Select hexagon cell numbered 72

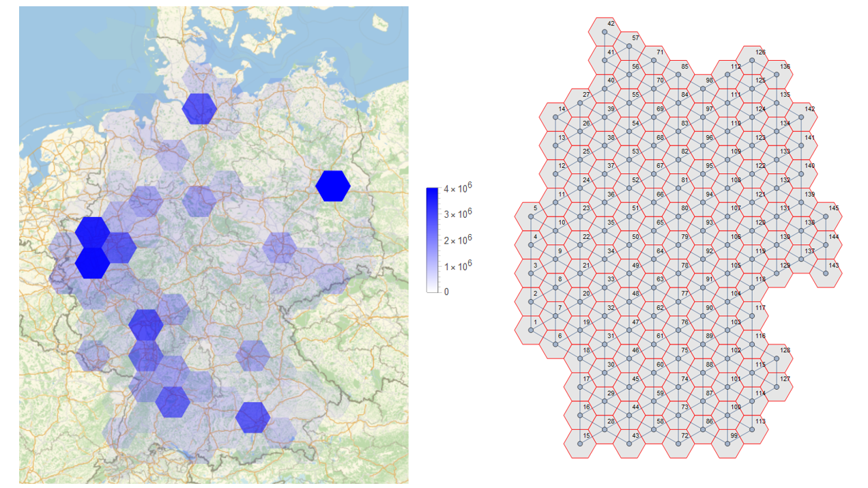[678, 444]
